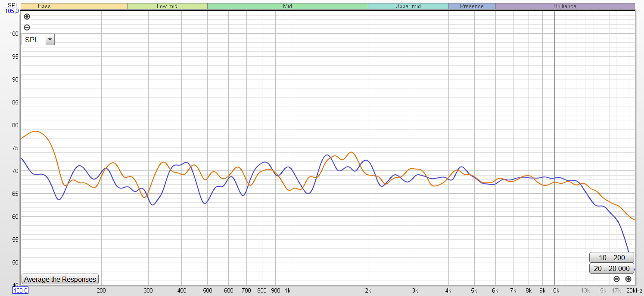
Task: Edit the 100,0 start frequency field
Action: click(x=20, y=290)
